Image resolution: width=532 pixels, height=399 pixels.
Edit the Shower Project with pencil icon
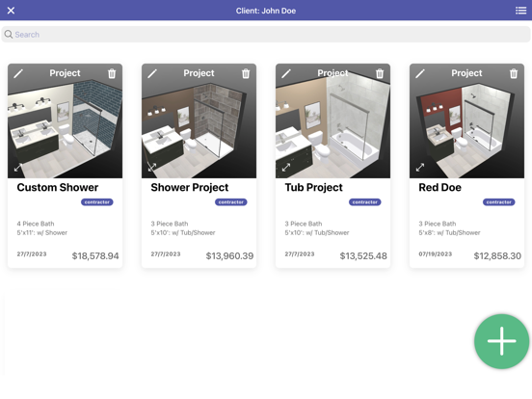tap(152, 73)
